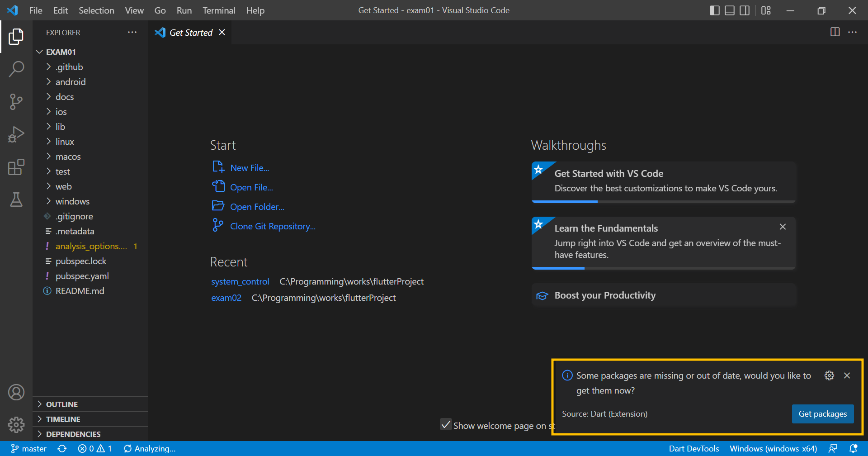Open the Testing flask view
The image size is (868, 456).
click(x=16, y=199)
